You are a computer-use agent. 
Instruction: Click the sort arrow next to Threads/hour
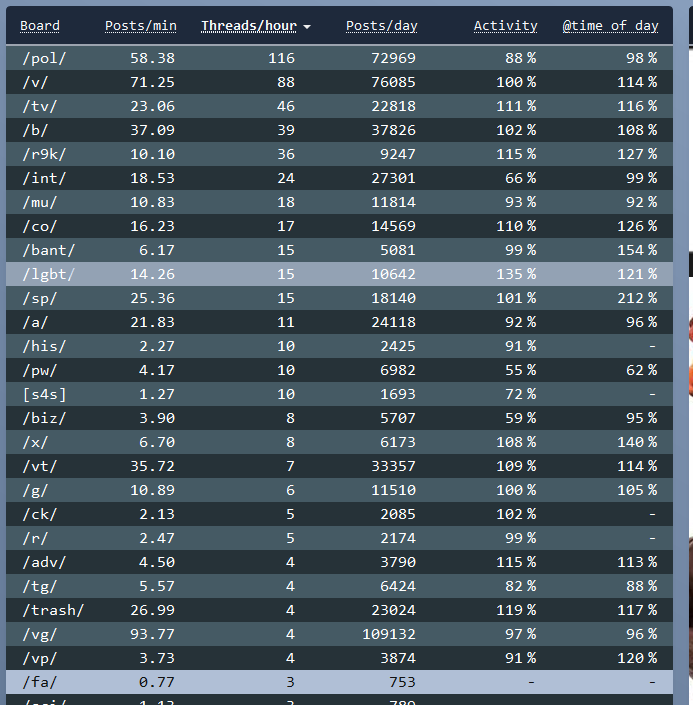pyautogui.click(x=307, y=27)
